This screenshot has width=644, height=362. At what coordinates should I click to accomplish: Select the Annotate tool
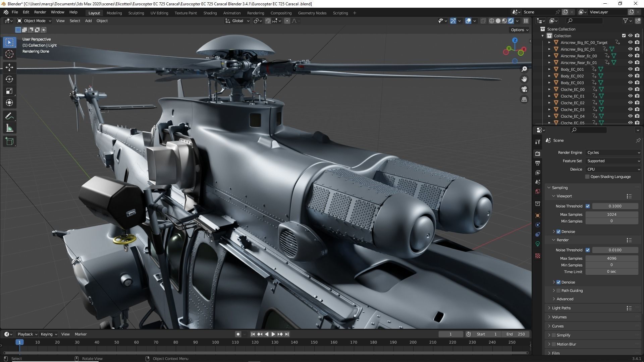[x=9, y=116]
